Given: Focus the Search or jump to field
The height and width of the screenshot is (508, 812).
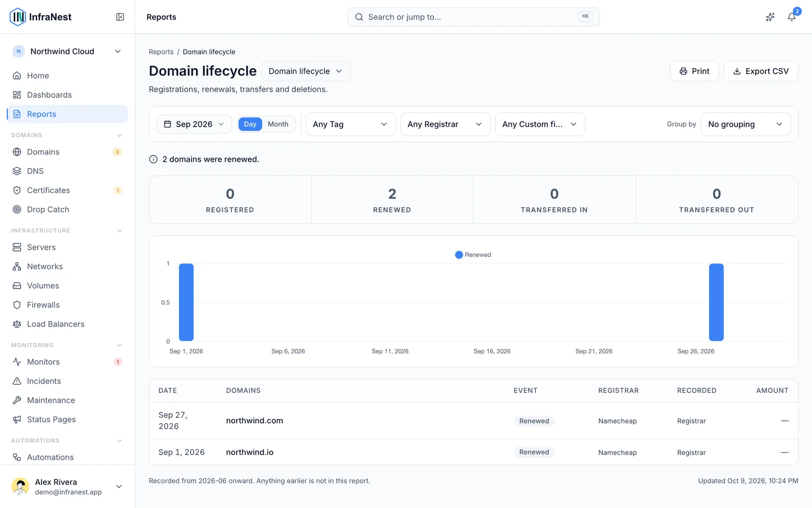Looking at the screenshot, I should (x=473, y=17).
